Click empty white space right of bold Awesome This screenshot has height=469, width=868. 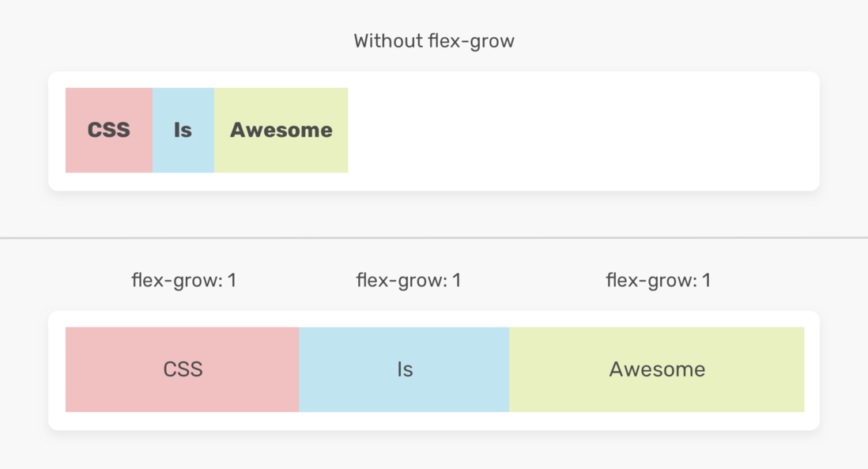pyautogui.click(x=576, y=130)
